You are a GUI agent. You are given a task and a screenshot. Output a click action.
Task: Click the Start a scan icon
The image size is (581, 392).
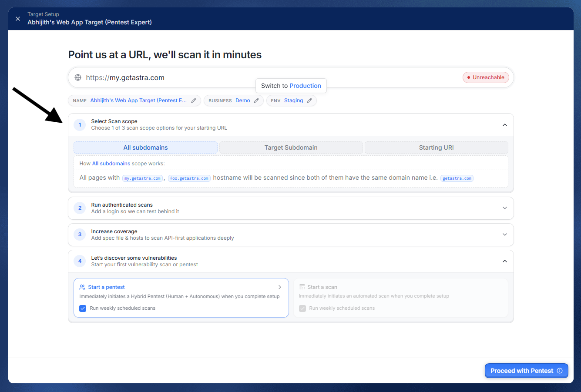302,287
